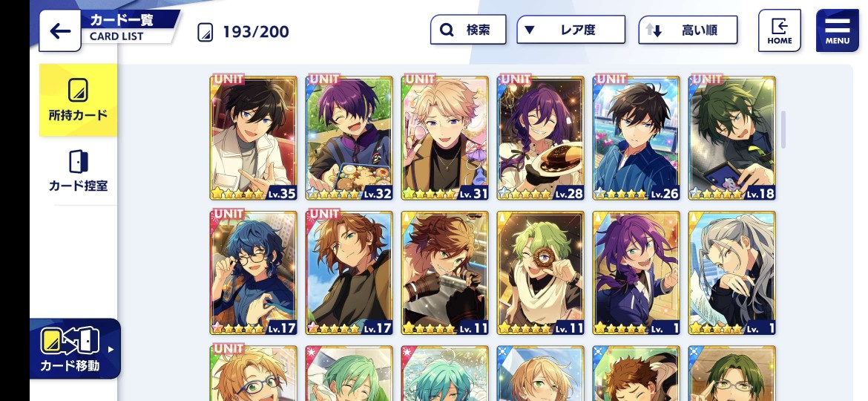Open the カード移動 card transfer icon
Viewport: 868px width, 401px height.
click(70, 341)
